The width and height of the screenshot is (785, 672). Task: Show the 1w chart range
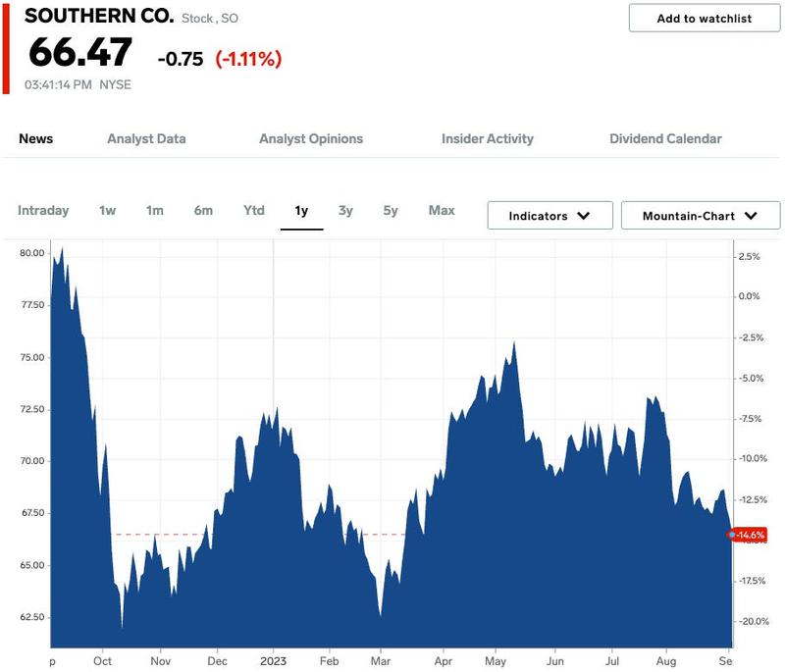(x=108, y=210)
